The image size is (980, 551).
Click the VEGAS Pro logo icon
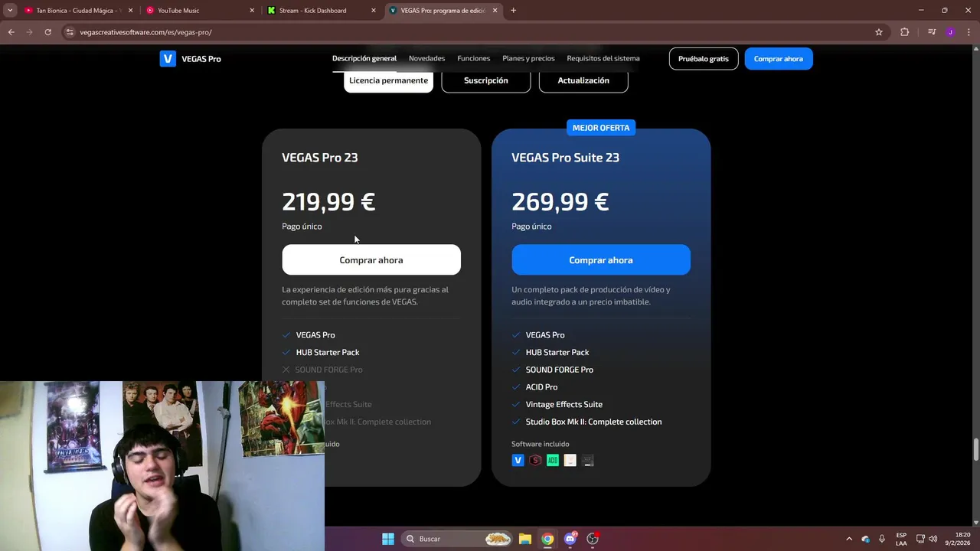point(168,59)
